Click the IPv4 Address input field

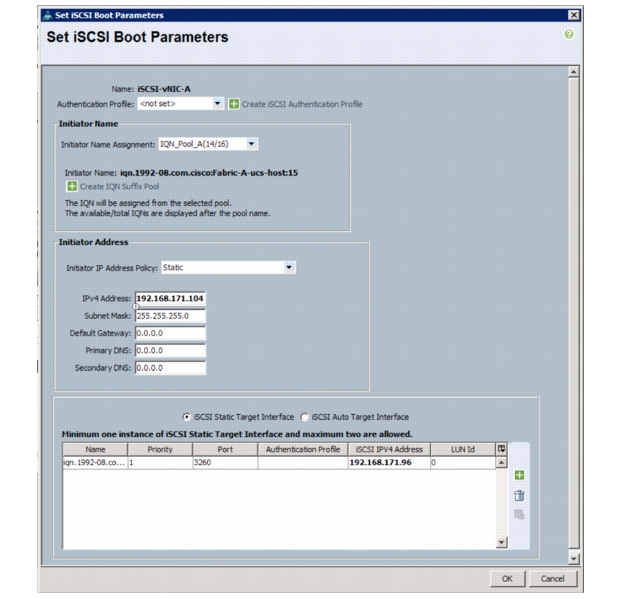pyautogui.click(x=170, y=298)
